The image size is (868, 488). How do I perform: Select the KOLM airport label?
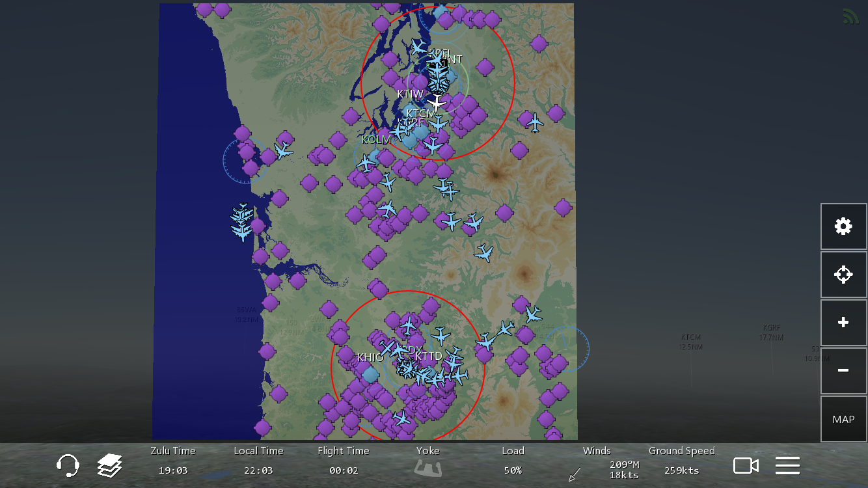376,140
